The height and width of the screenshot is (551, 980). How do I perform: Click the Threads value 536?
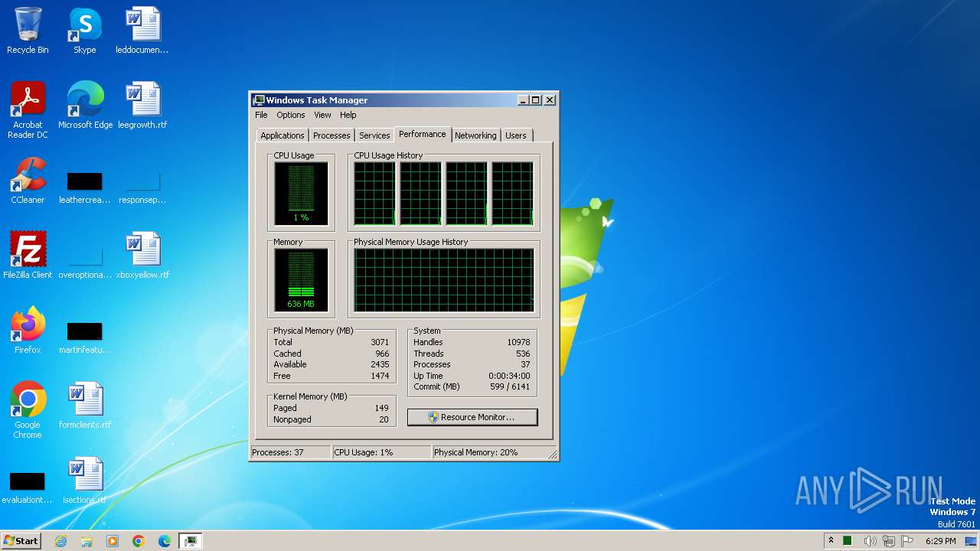click(x=523, y=354)
